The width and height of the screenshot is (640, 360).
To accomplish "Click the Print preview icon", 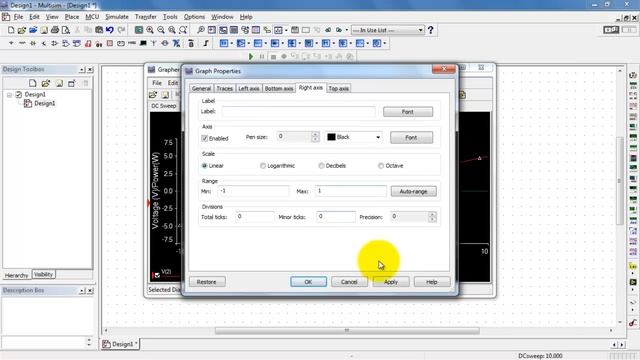I will click(x=65, y=30).
